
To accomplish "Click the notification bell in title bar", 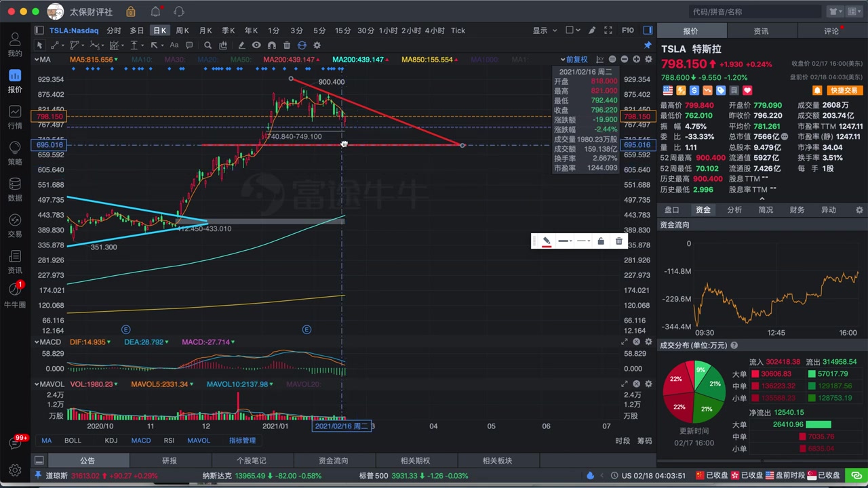I will pos(155,12).
